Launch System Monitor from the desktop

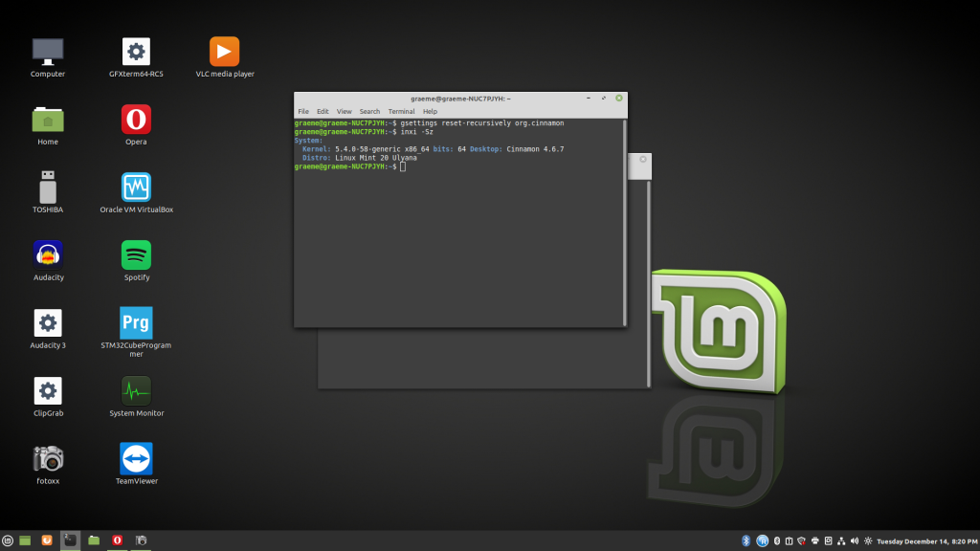(136, 391)
